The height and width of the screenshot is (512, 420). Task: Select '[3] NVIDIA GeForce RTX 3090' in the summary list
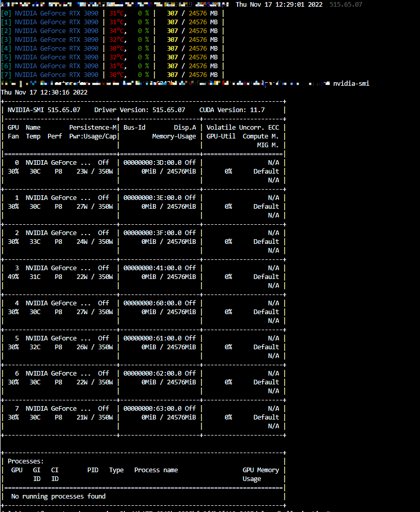point(49,40)
